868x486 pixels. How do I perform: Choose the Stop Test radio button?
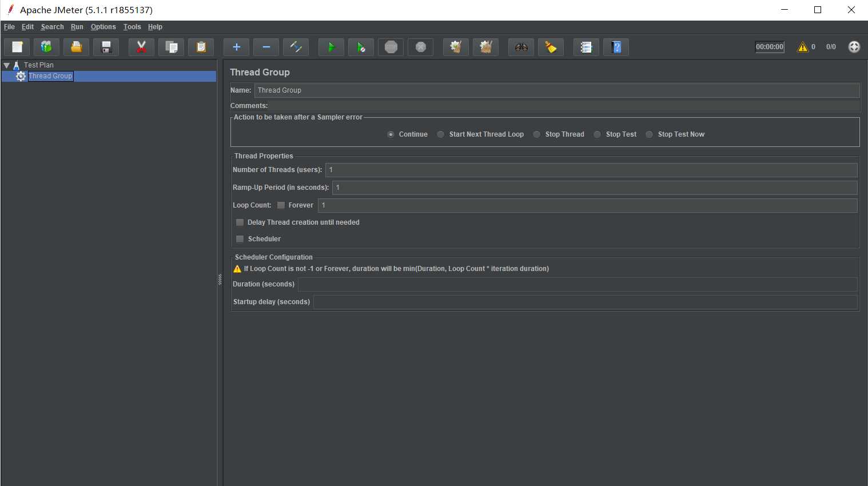point(597,134)
